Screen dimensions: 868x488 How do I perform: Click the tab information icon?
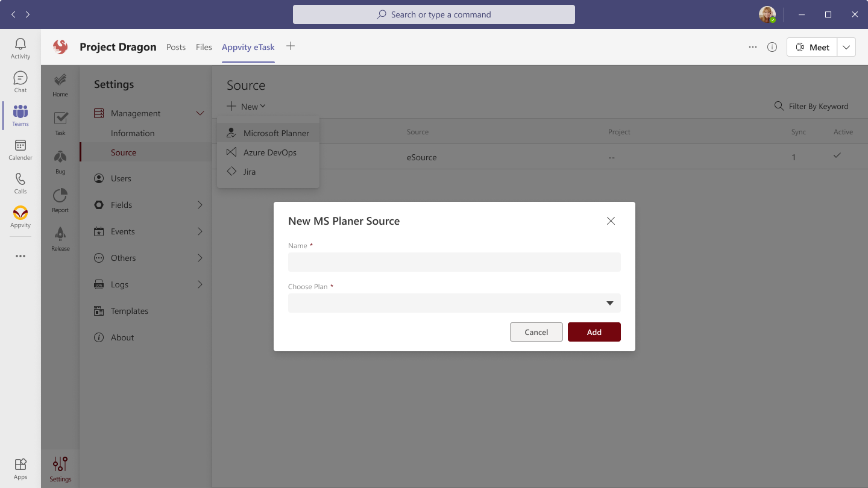(x=772, y=47)
